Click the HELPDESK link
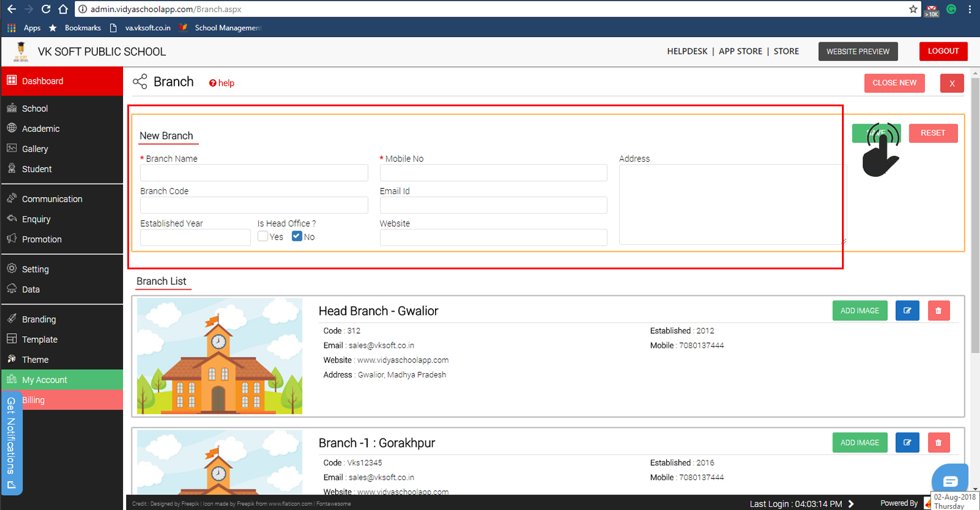The image size is (980, 510). coord(687,51)
